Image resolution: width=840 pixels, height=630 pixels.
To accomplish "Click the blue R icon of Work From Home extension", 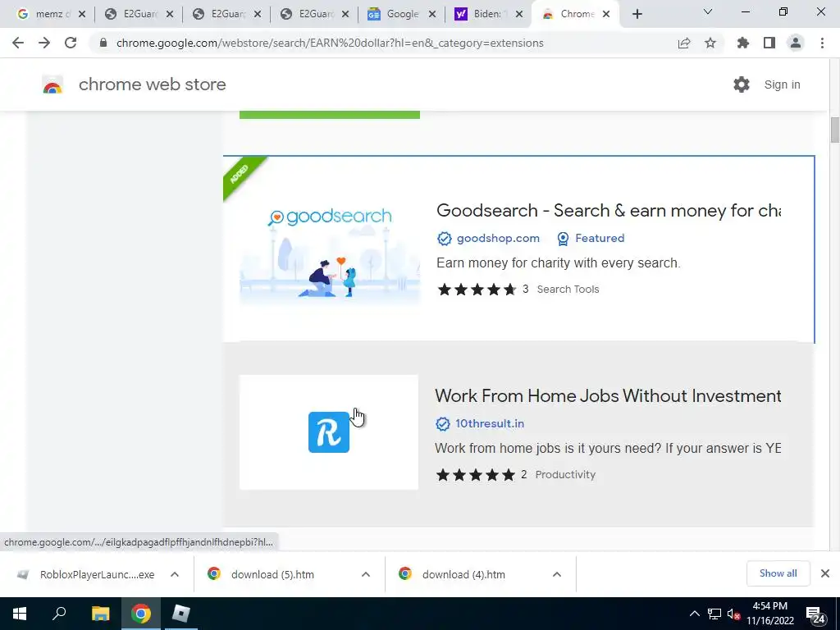I will pyautogui.click(x=329, y=432).
